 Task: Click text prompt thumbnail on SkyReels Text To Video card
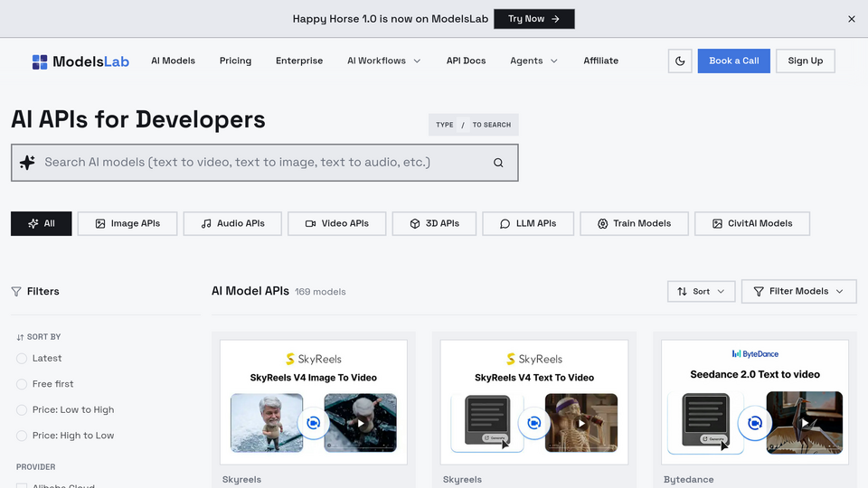(x=487, y=423)
